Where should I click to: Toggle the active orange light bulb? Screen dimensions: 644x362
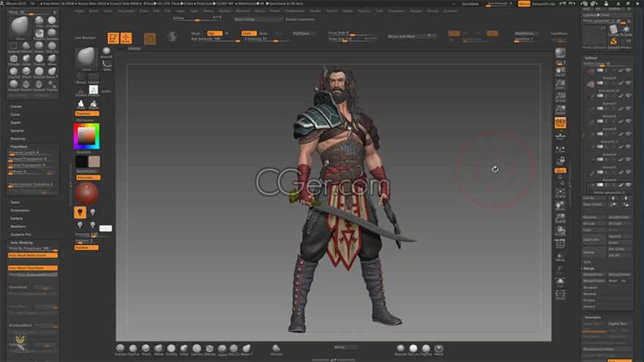(x=80, y=212)
